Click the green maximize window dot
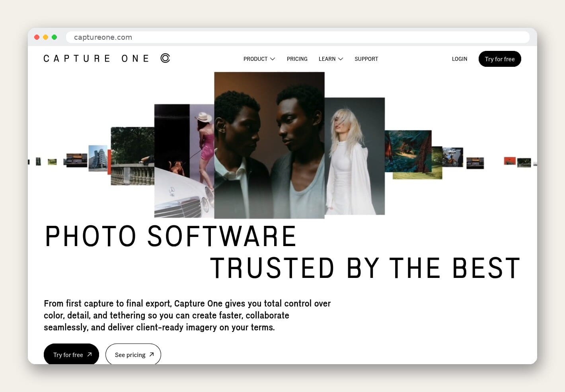Viewport: 565px width, 392px height. tap(54, 37)
